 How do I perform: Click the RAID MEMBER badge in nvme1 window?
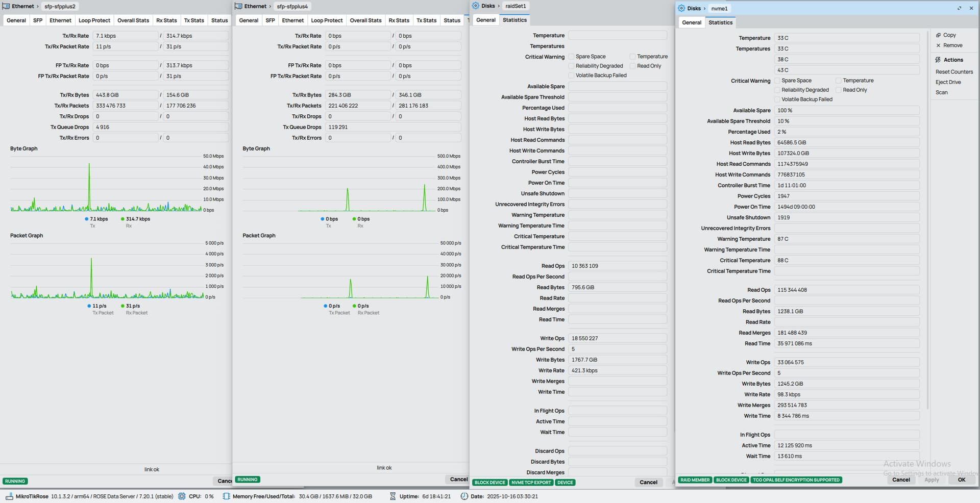[695, 480]
